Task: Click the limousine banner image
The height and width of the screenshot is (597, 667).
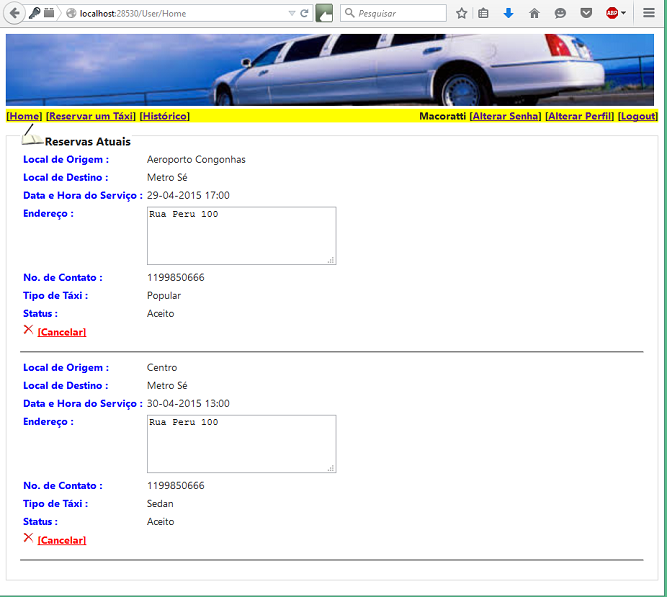Action: click(x=330, y=70)
